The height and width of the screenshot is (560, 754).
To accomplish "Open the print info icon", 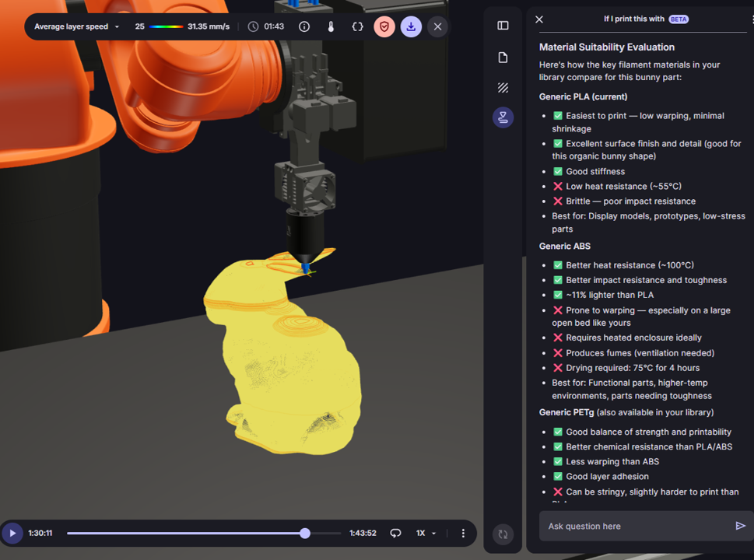I will tap(304, 26).
